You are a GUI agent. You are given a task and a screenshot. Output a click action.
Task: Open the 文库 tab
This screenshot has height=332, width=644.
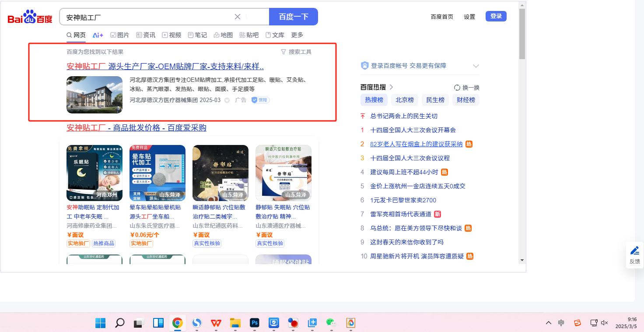tap(275, 35)
